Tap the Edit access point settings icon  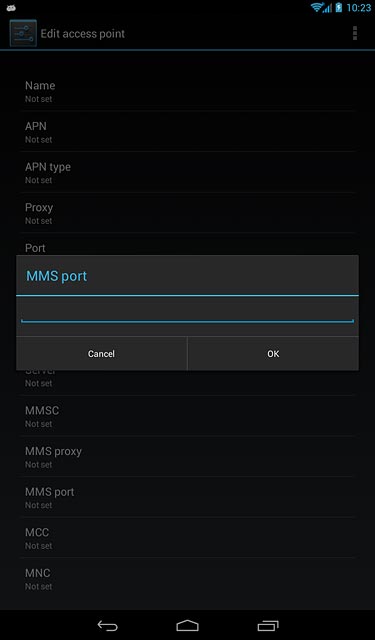[23, 33]
